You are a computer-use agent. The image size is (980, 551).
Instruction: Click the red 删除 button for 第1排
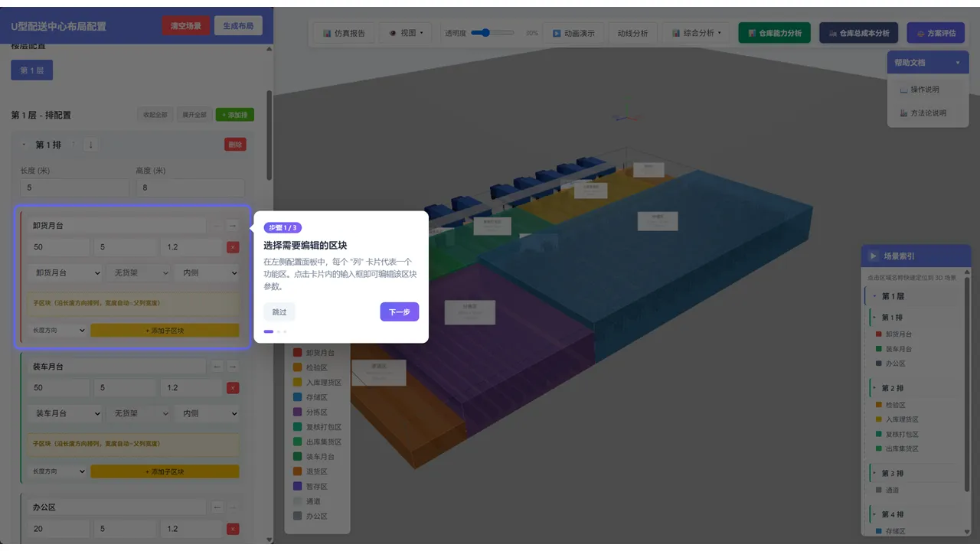(235, 145)
